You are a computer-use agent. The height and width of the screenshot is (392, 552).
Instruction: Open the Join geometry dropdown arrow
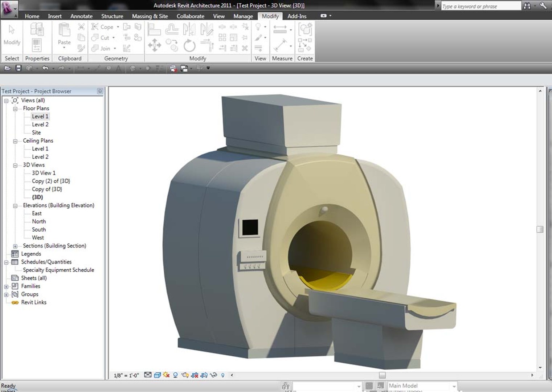115,48
